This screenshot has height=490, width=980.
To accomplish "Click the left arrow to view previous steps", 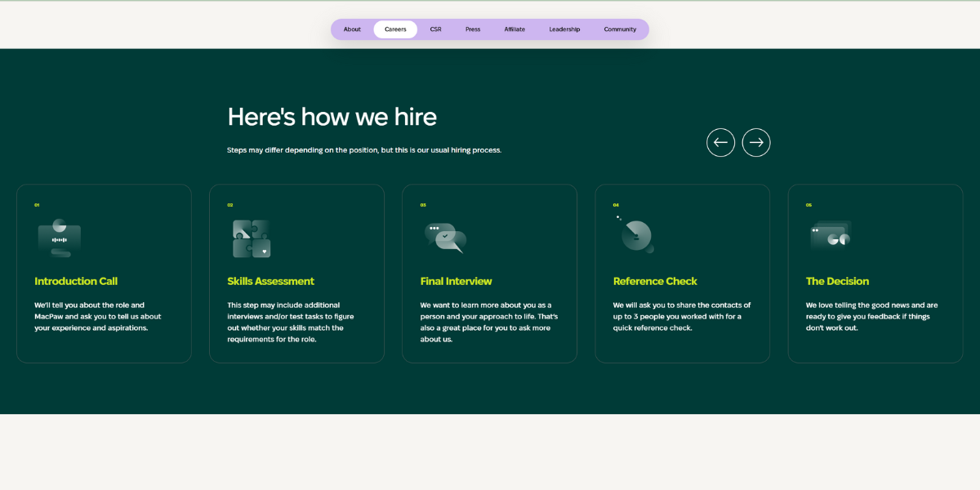I will pyautogui.click(x=720, y=142).
